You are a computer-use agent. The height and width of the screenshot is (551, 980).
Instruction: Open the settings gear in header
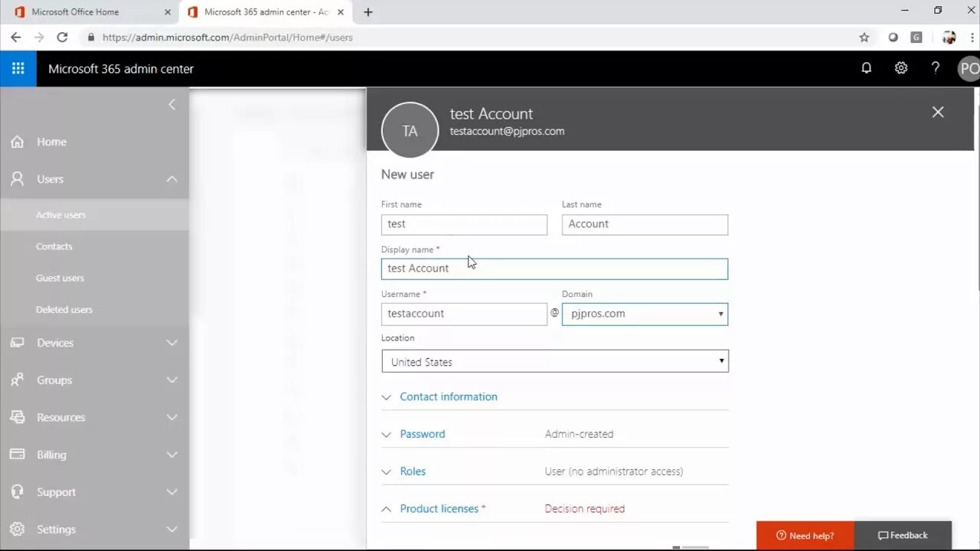pos(901,68)
